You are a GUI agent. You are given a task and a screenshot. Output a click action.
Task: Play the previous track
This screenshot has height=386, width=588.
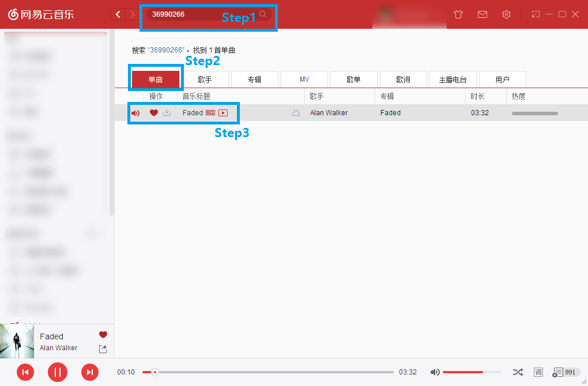(x=25, y=372)
